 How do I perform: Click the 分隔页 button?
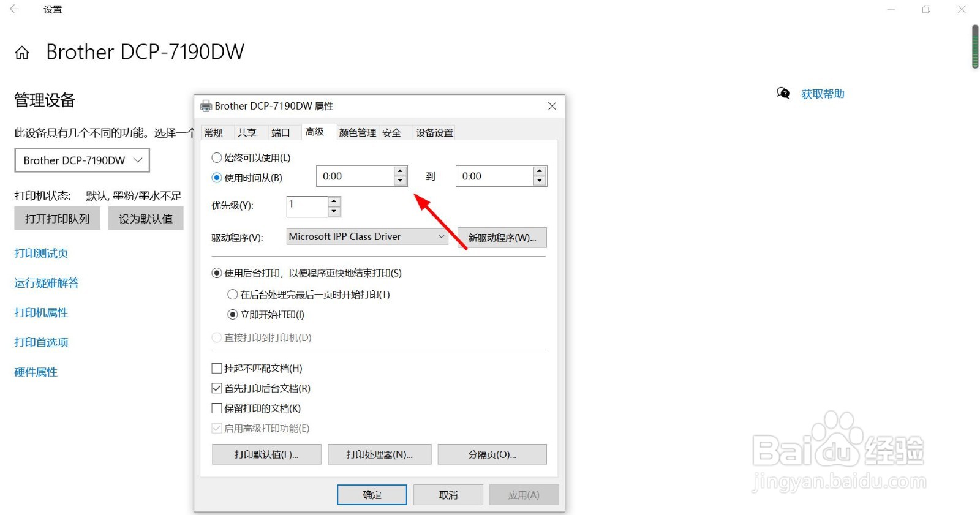(492, 454)
